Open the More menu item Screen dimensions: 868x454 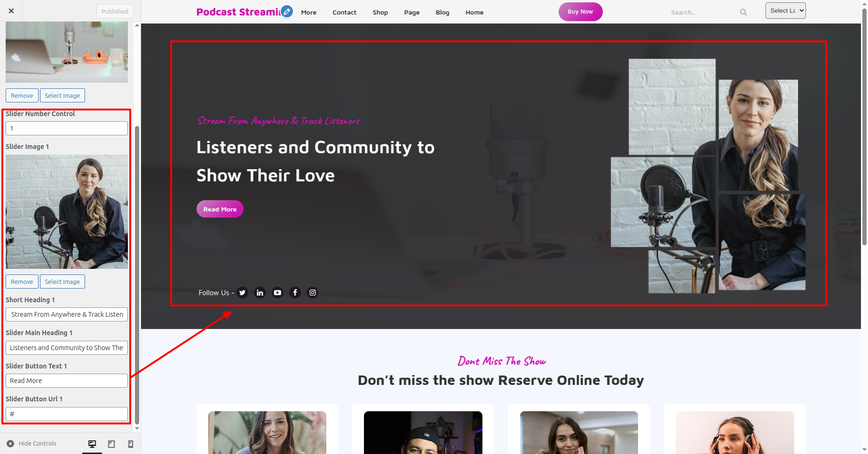point(308,13)
